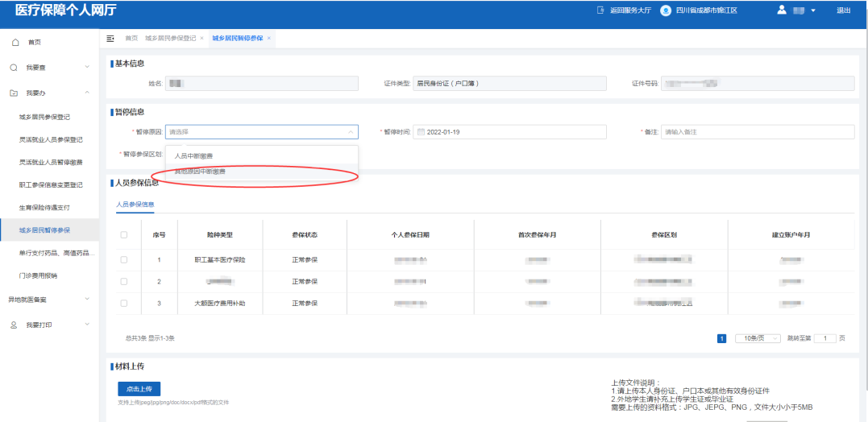
Task: Select the 人员参保信息 tab
Action: click(135, 204)
